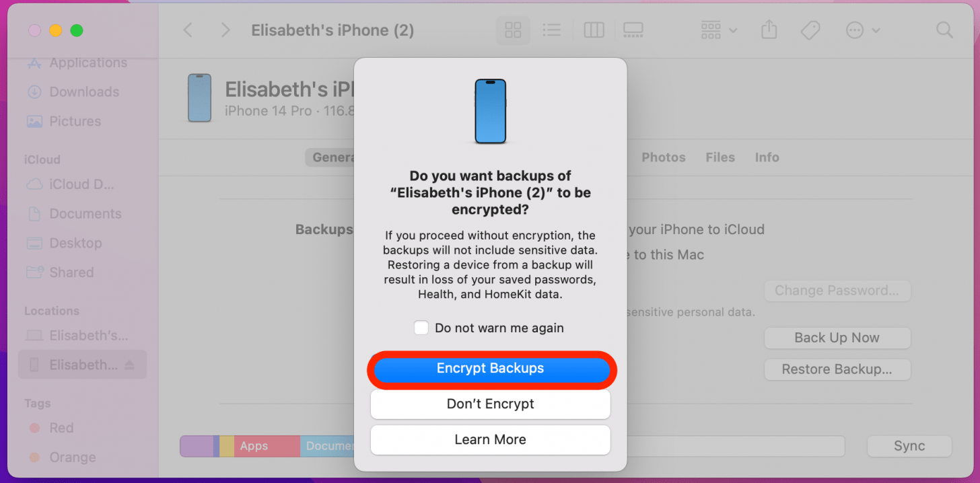Switch Finder to gallery view
This screenshot has width=980, height=483.
point(633,30)
